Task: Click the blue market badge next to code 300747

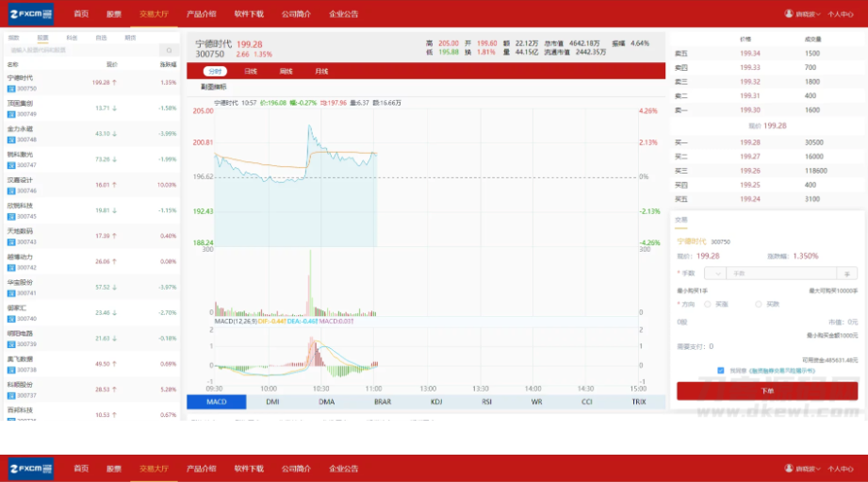Action: 11,165
